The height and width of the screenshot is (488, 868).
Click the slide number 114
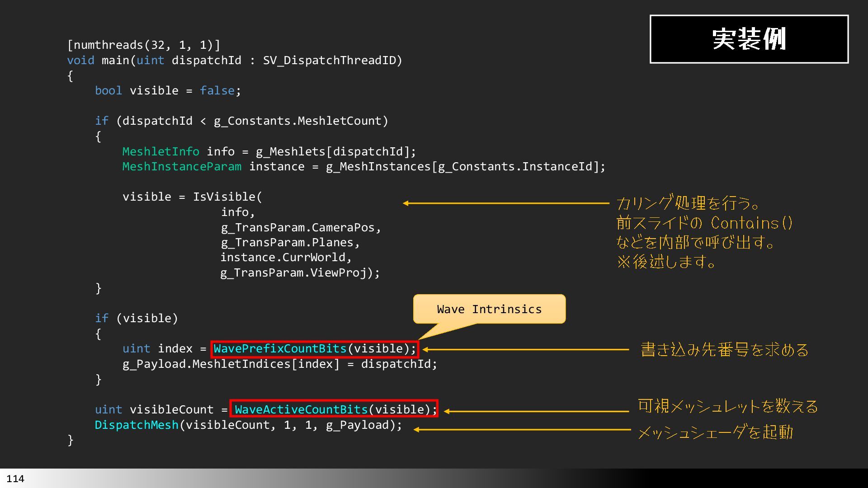pyautogui.click(x=15, y=479)
